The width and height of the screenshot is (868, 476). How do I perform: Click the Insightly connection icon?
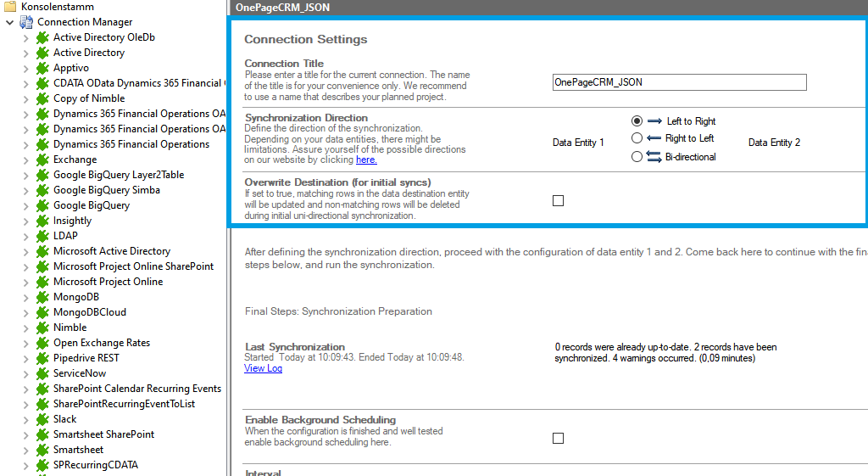click(42, 221)
